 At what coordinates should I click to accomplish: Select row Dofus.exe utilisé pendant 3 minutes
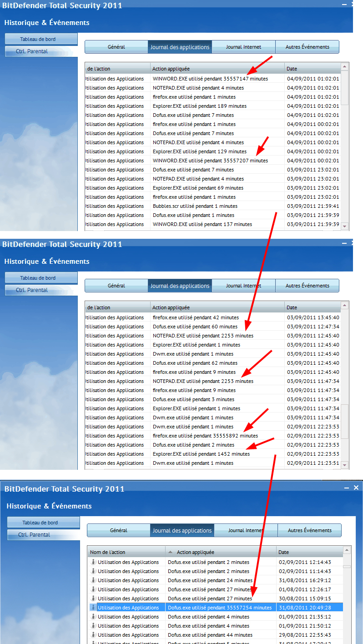tap(212, 399)
